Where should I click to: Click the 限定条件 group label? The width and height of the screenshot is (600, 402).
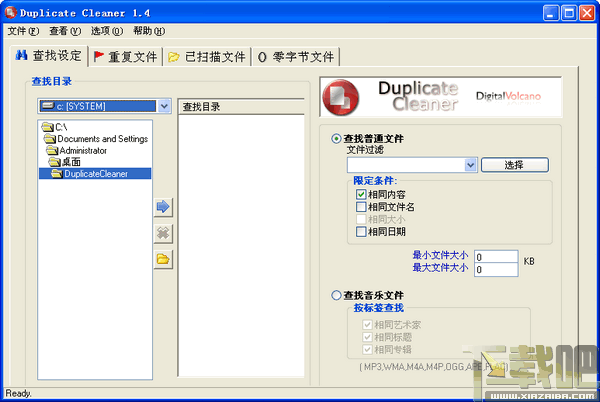pos(375,181)
